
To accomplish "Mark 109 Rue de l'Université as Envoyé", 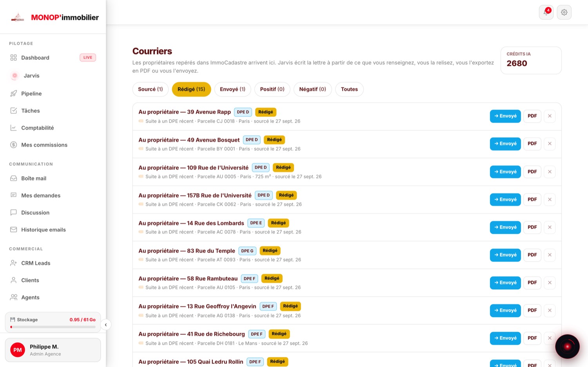I will [x=505, y=172].
